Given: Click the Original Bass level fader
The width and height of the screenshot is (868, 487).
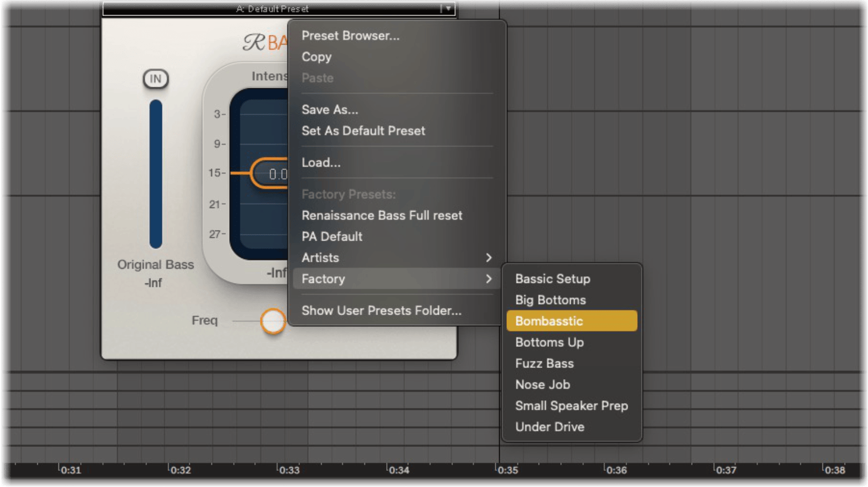Looking at the screenshot, I should [x=156, y=174].
